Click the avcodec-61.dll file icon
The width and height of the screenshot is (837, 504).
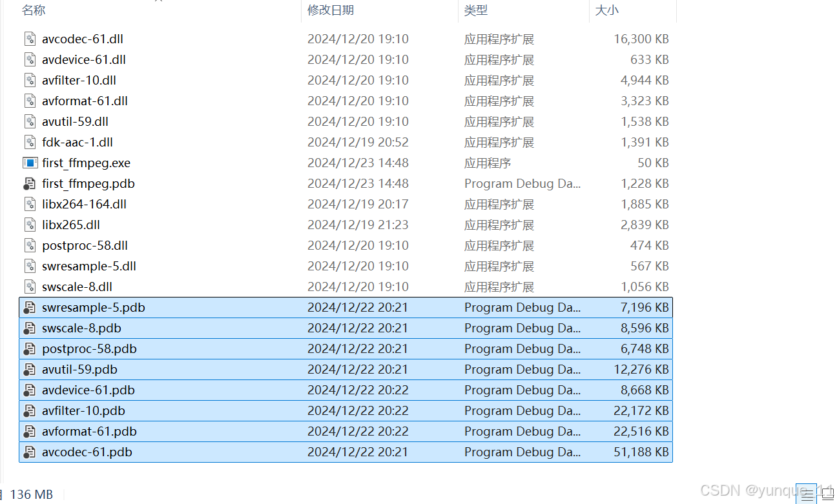(30, 39)
